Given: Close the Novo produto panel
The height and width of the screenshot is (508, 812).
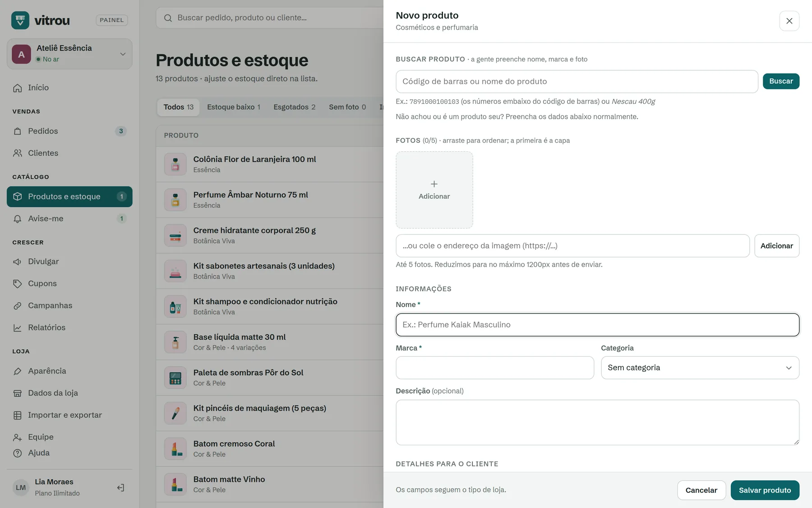Looking at the screenshot, I should pos(789,21).
